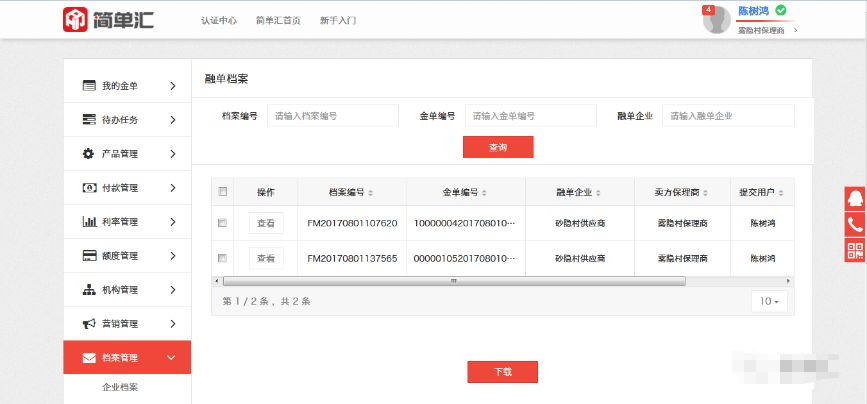This screenshot has height=404, width=867.
Task: Click 查看 for FM20170801137565
Action: point(266,258)
